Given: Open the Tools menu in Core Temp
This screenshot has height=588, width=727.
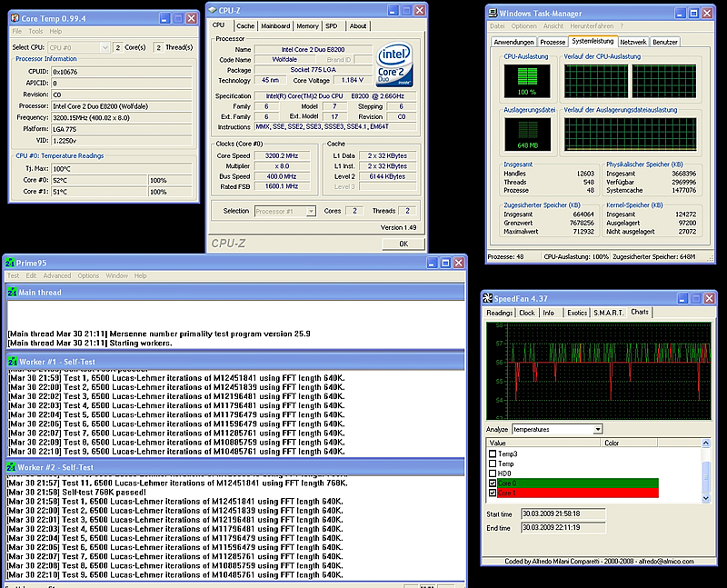Looking at the screenshot, I should pos(35,31).
